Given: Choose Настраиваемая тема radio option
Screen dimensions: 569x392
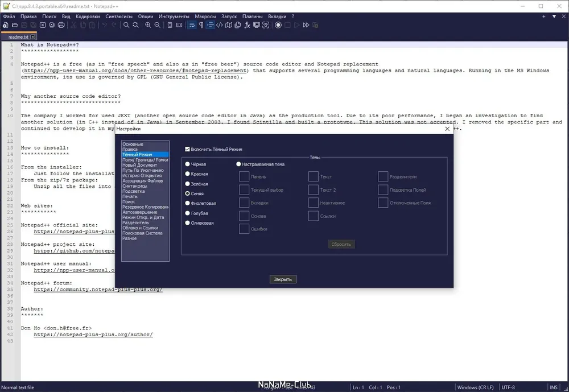Looking at the screenshot, I should (238, 164).
